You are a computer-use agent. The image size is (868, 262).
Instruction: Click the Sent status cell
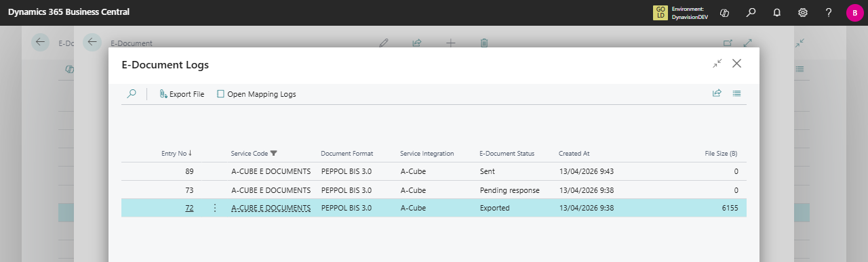488,171
